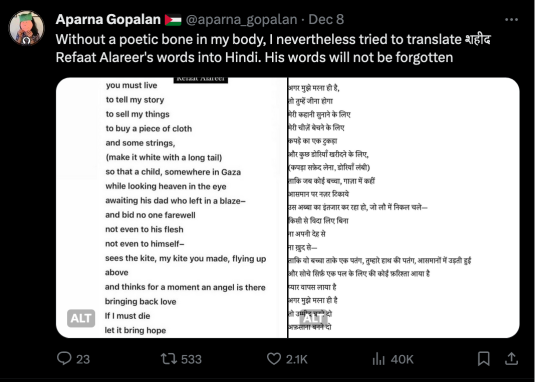Show ALT text for Hindi translation image

314,321
